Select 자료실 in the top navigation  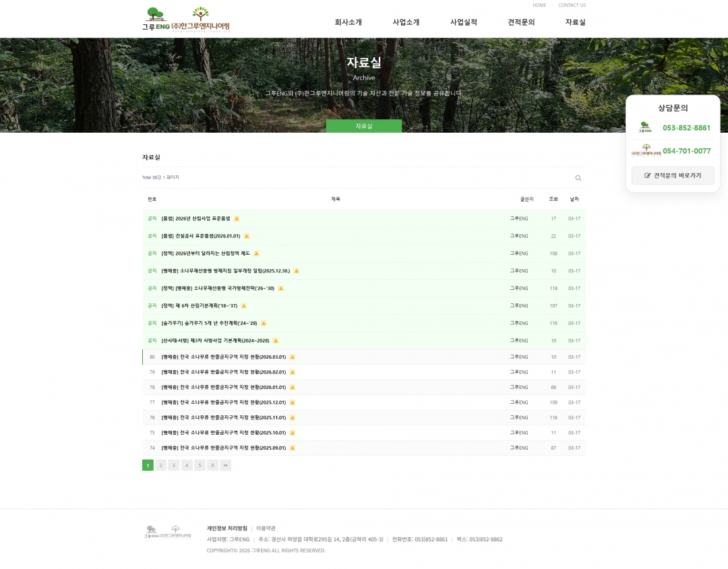click(575, 22)
